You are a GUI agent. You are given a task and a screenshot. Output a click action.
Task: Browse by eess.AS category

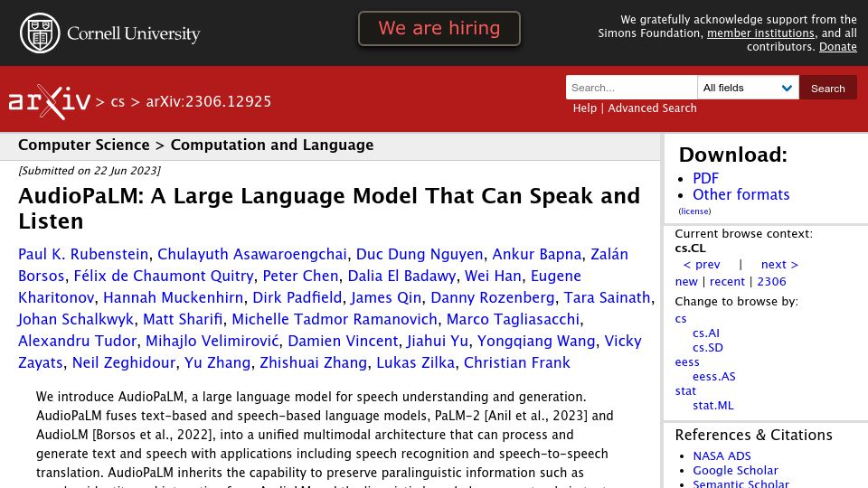point(714,376)
